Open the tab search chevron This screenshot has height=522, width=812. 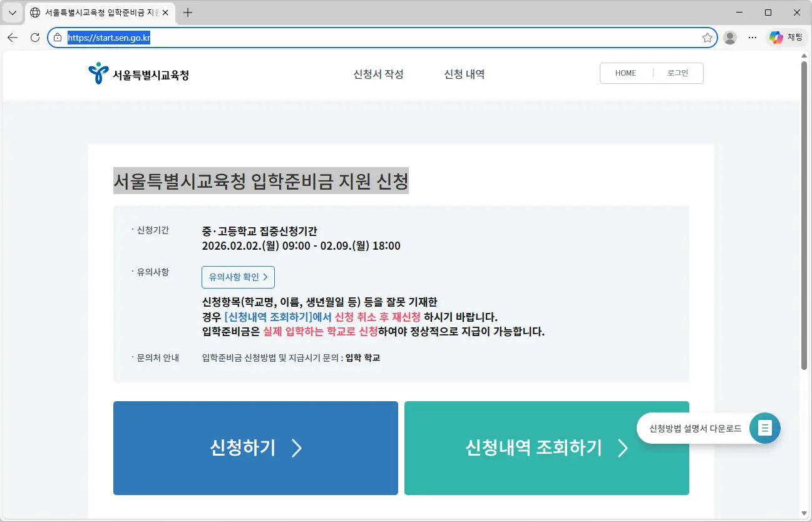[x=12, y=12]
